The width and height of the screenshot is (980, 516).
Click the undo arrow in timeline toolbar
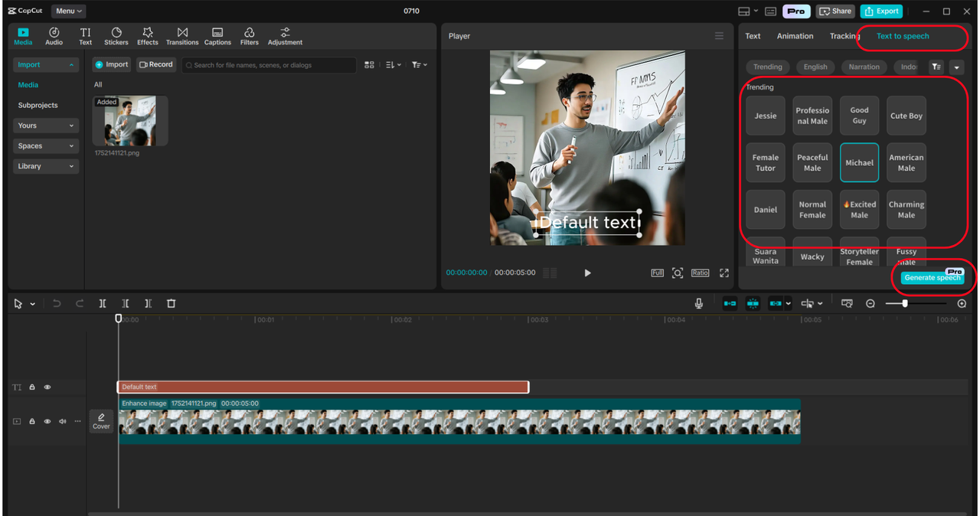click(x=57, y=304)
